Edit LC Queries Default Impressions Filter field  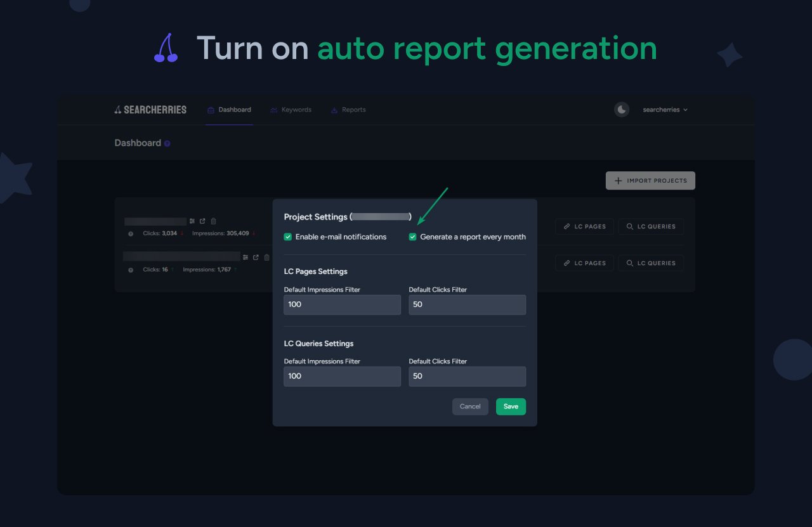[343, 376]
